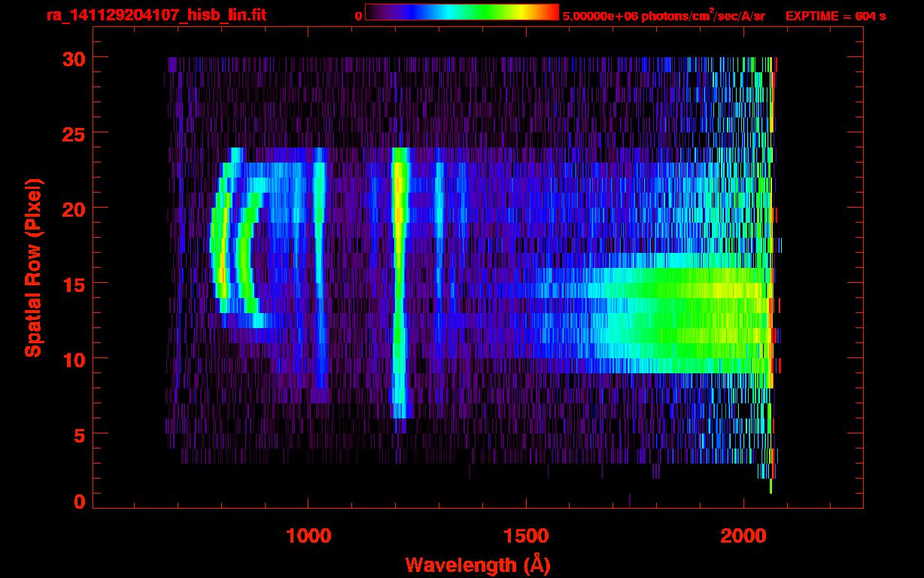Click the y-axis tick label 5
Screen dimensions: 924x578
(x=80, y=434)
